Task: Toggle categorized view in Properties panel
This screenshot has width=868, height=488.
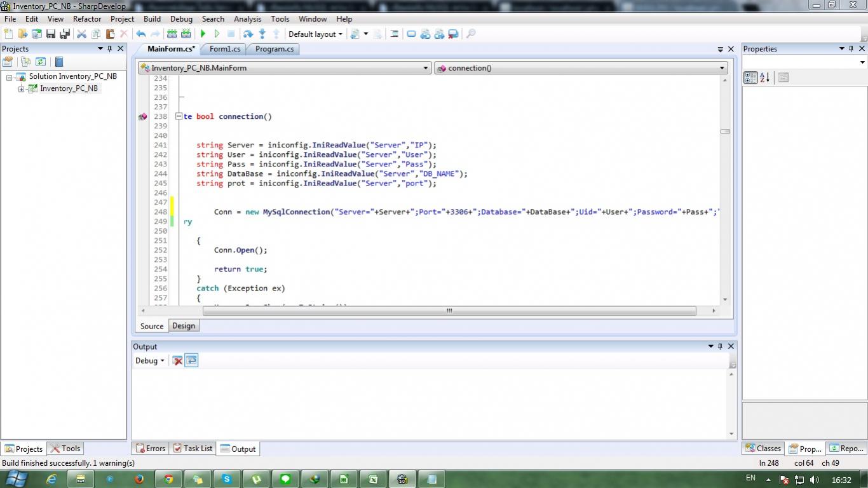Action: tap(750, 78)
